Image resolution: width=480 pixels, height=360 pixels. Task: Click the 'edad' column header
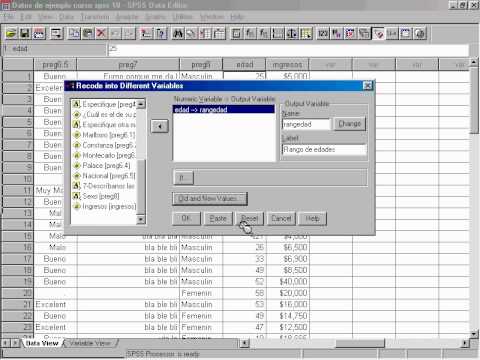click(244, 64)
